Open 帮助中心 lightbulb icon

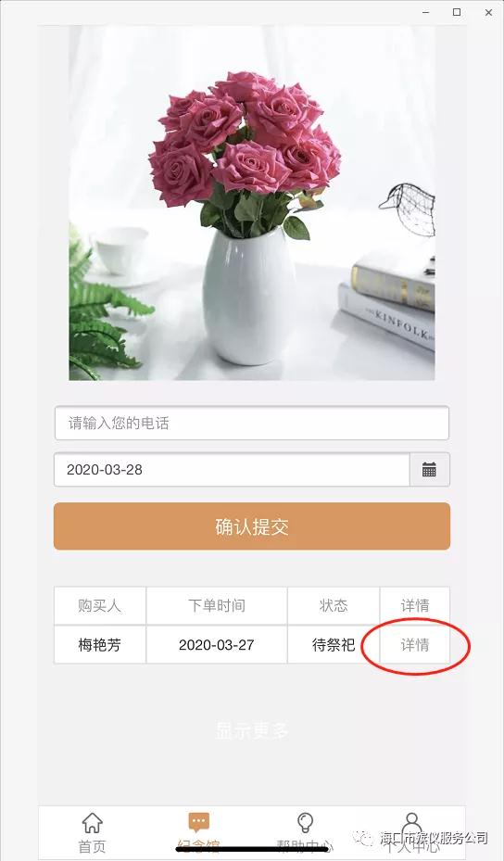pyautogui.click(x=305, y=823)
